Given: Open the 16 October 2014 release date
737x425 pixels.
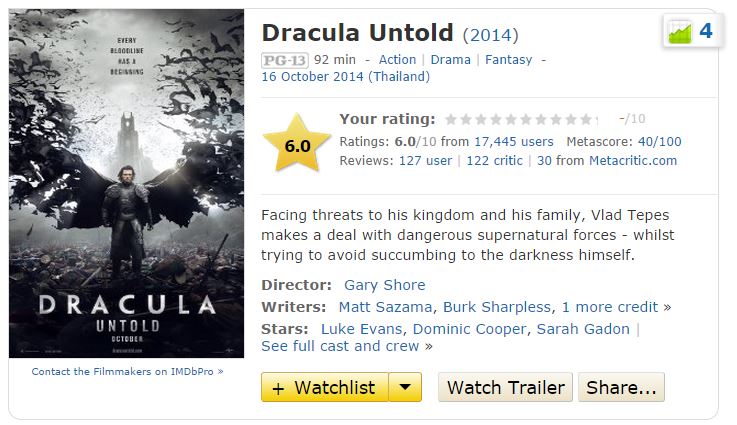Looking at the screenshot, I should (x=345, y=76).
